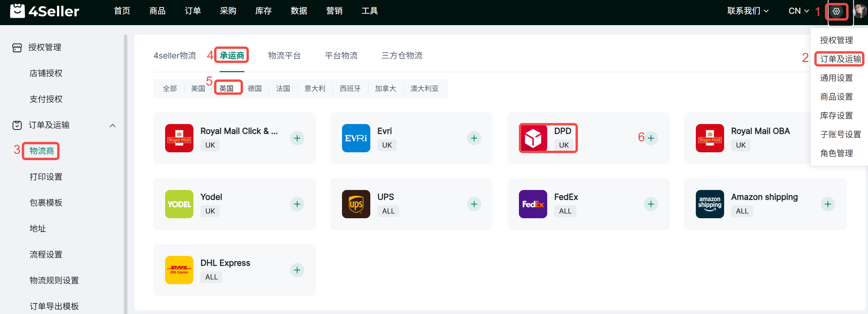868x314 pixels.
Task: Click the FedEx plus icon
Action: pos(651,204)
